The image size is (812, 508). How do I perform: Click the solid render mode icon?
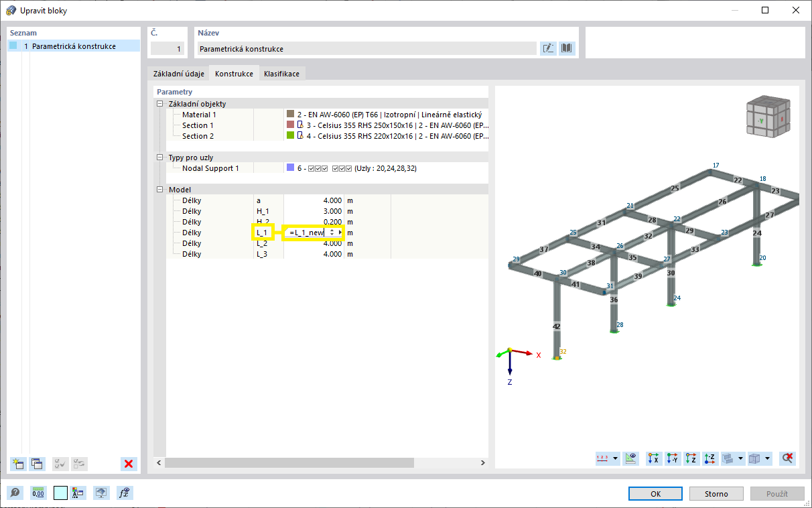point(728,458)
